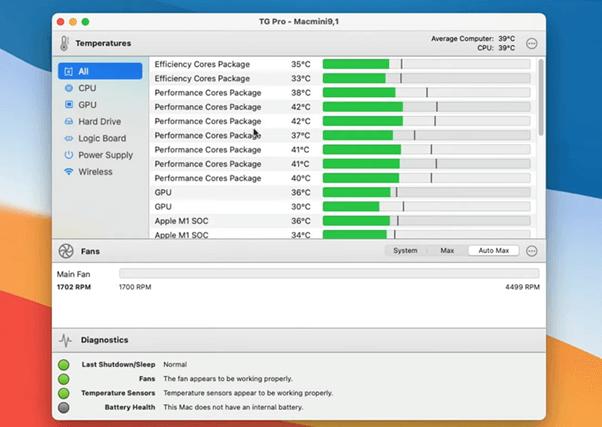
Task: Click the GPU icon in the sidebar
Action: point(69,105)
